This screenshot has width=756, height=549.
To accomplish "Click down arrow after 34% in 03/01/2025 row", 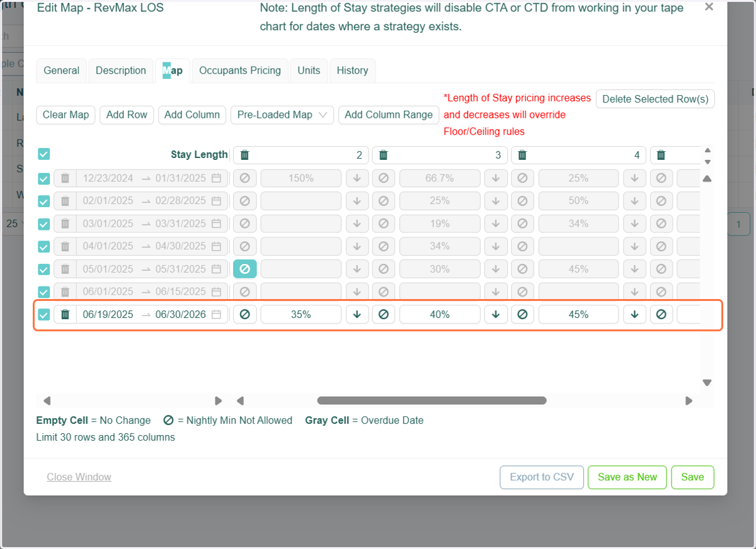I will [634, 224].
